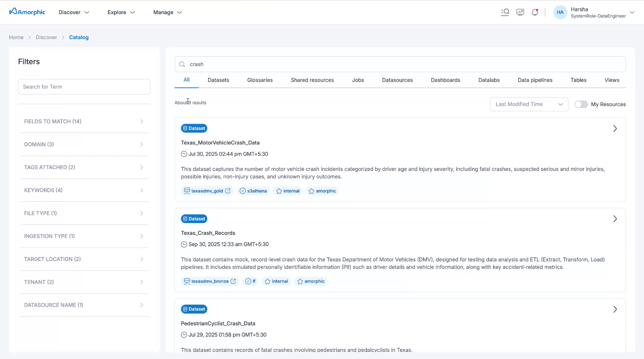
Task: Click the Home breadcrumb link
Action: (16, 37)
